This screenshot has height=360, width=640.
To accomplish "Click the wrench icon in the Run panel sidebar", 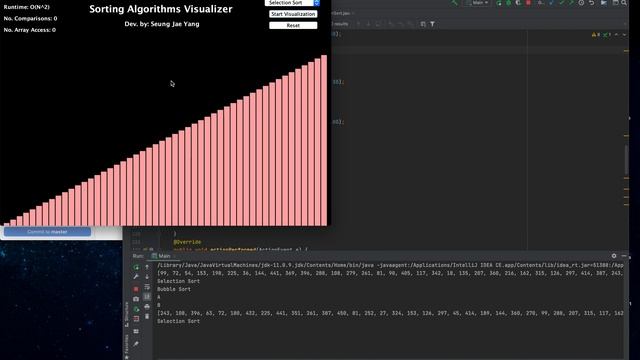I will coord(136,277).
